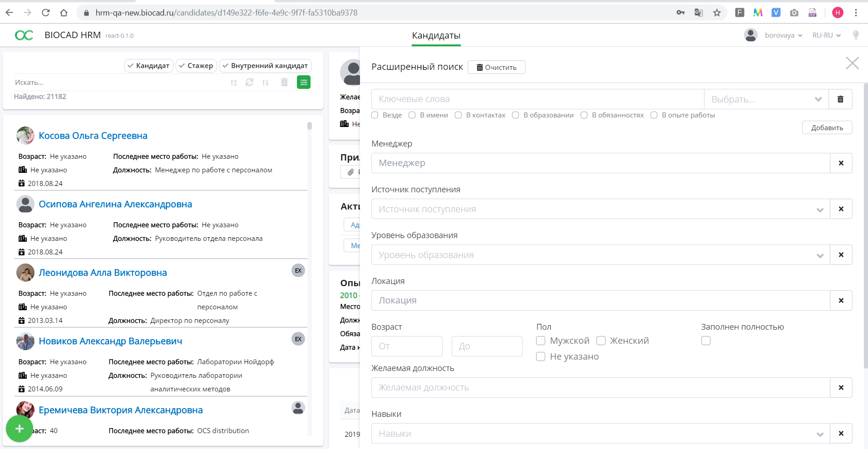
Task: Click the refresh candidates list icon
Action: (249, 82)
